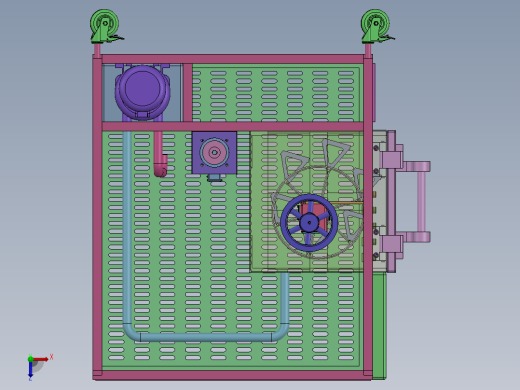Pick the upper pink hinge block
520x390 pixels.
tap(391, 159)
